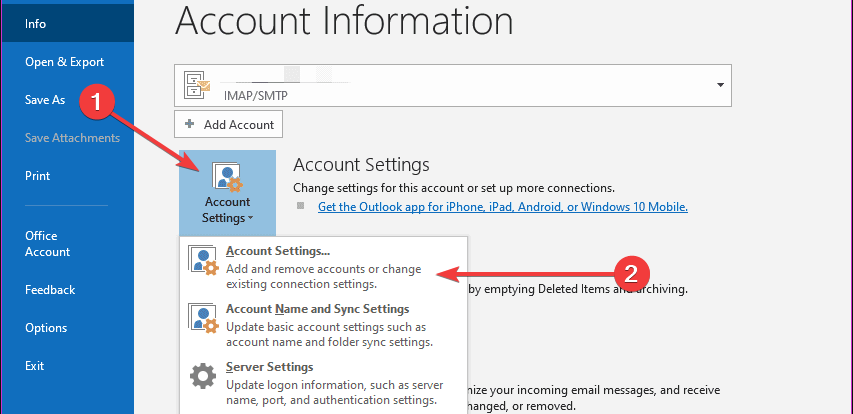Click Account Name and Sync Settings icon
The width and height of the screenshot is (853, 414).
coord(203,318)
